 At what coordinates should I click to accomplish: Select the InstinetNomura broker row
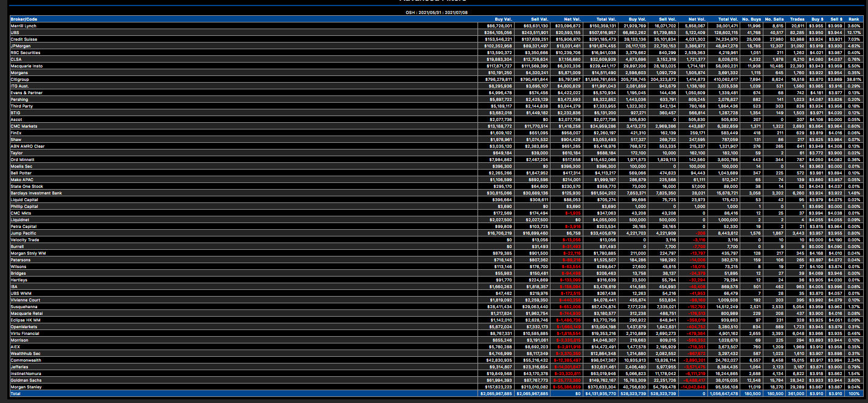tap(436, 374)
